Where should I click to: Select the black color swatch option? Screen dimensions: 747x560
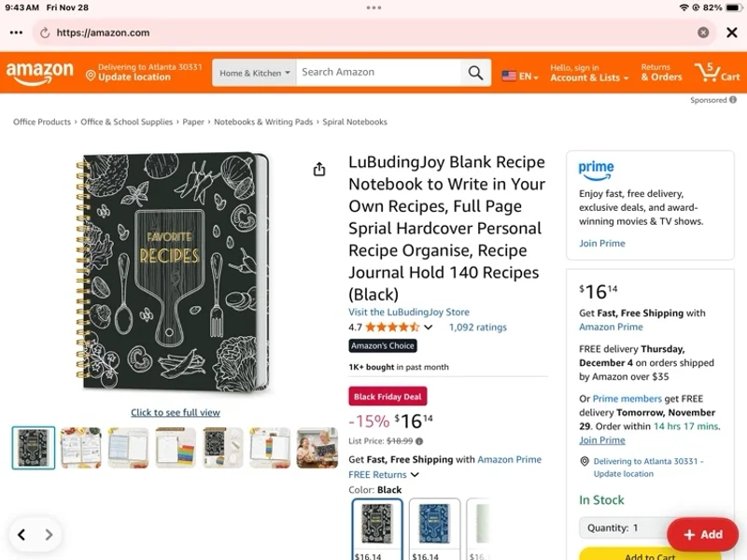point(377,528)
